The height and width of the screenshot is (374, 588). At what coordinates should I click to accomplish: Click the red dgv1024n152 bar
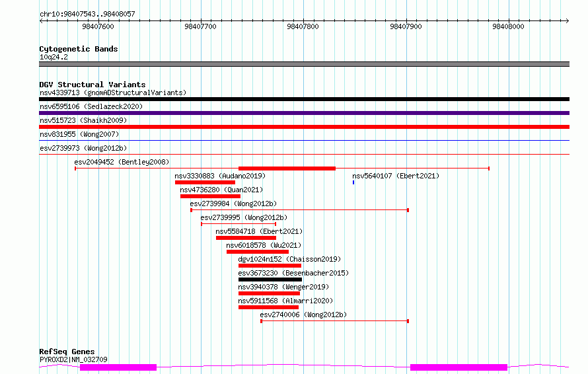270,266
